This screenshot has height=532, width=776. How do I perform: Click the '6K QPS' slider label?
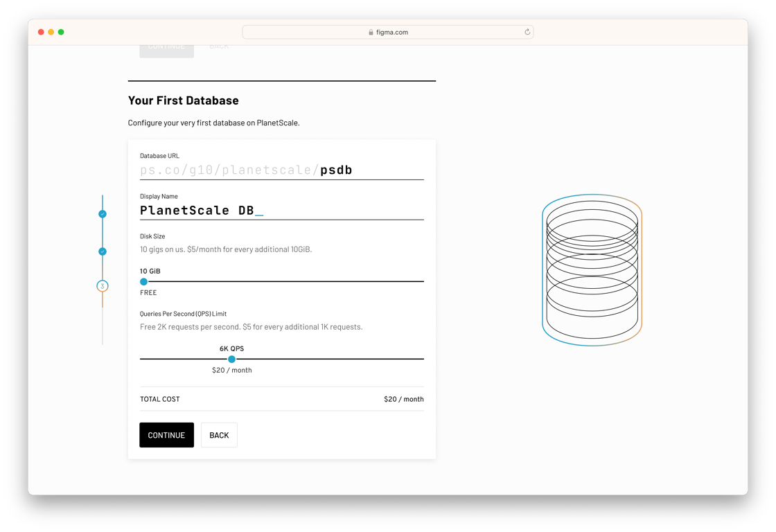tap(231, 348)
